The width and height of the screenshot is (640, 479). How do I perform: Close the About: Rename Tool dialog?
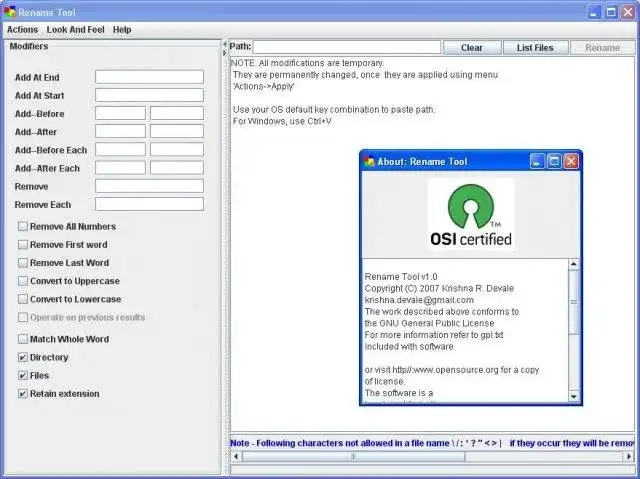(571, 161)
